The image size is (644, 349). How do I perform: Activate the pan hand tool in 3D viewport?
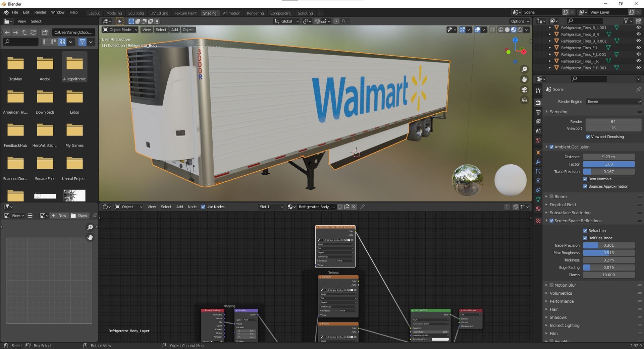524,79
